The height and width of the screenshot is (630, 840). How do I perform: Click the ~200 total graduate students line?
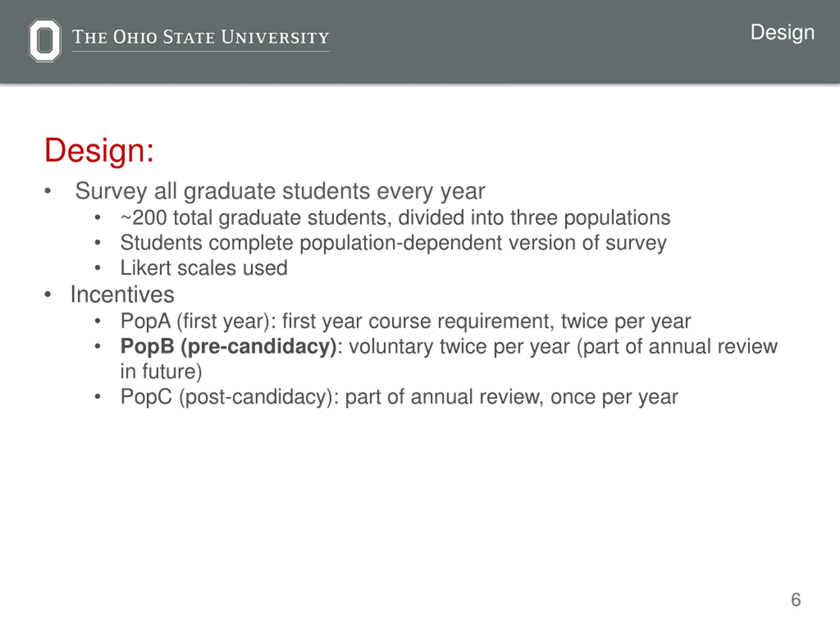[x=395, y=218]
